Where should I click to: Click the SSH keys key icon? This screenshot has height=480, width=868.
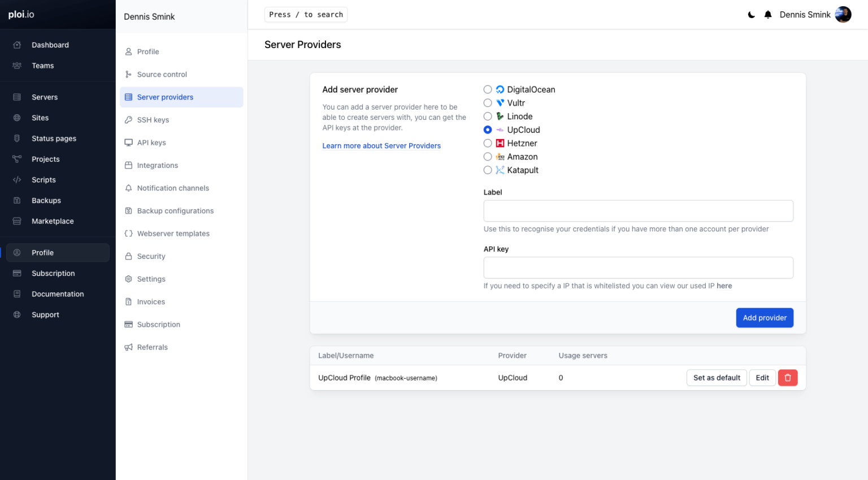(x=128, y=120)
